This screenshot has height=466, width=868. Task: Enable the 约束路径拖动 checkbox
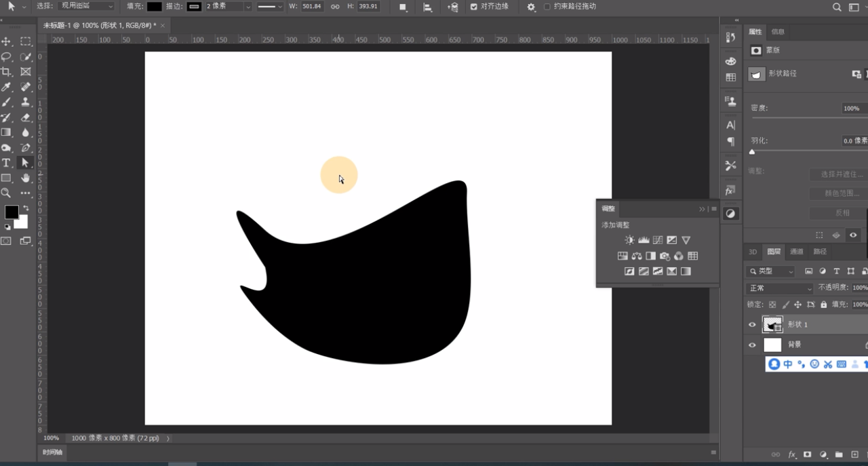tap(547, 7)
